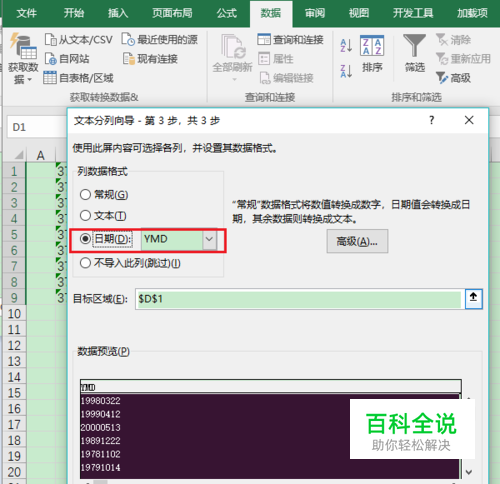This screenshot has height=484, width=500.
Task: Switch to the 插入 tab
Action: click(x=118, y=13)
